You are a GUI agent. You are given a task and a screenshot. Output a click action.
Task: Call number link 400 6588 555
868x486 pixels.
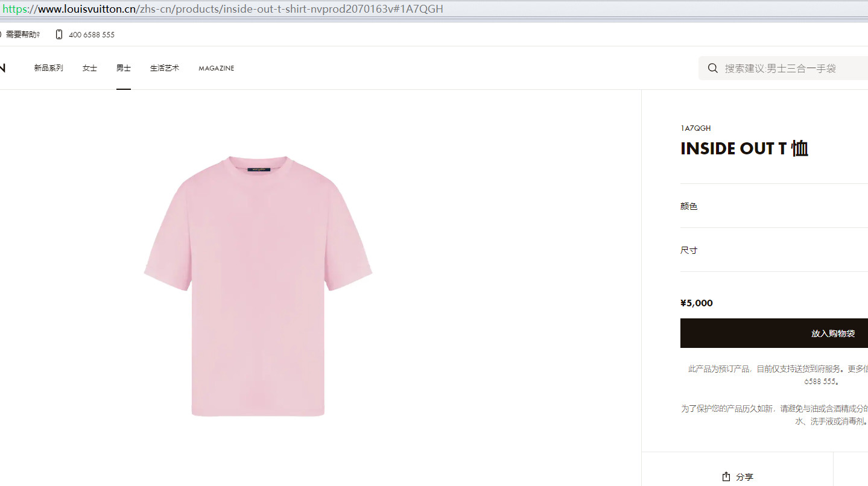tap(92, 34)
